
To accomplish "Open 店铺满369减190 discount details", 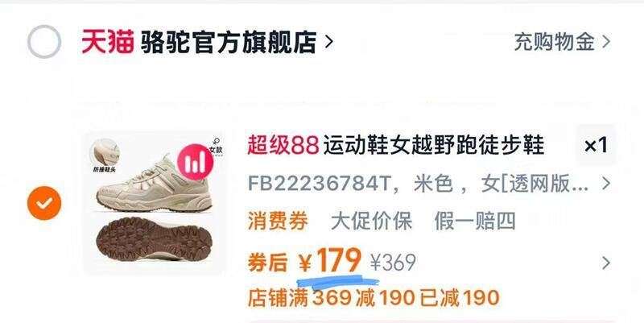I will 374,298.
